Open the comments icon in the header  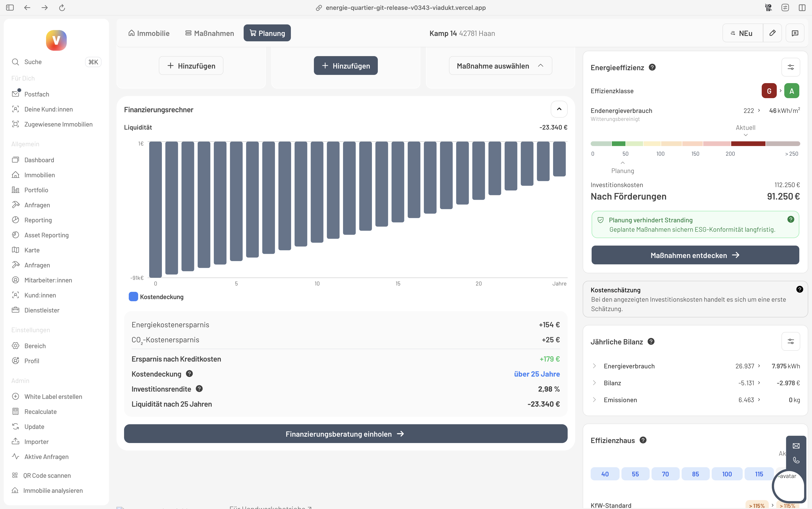click(795, 33)
